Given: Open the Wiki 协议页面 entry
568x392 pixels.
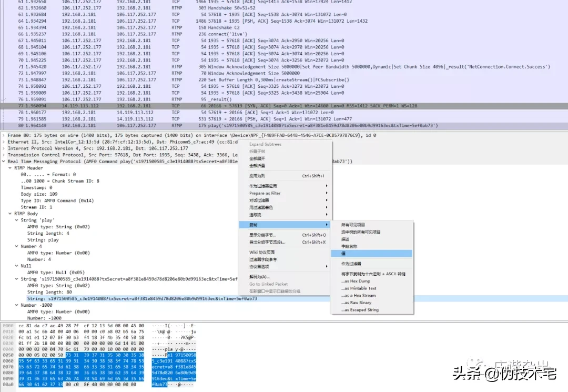Looking at the screenshot, I should [x=285, y=252].
